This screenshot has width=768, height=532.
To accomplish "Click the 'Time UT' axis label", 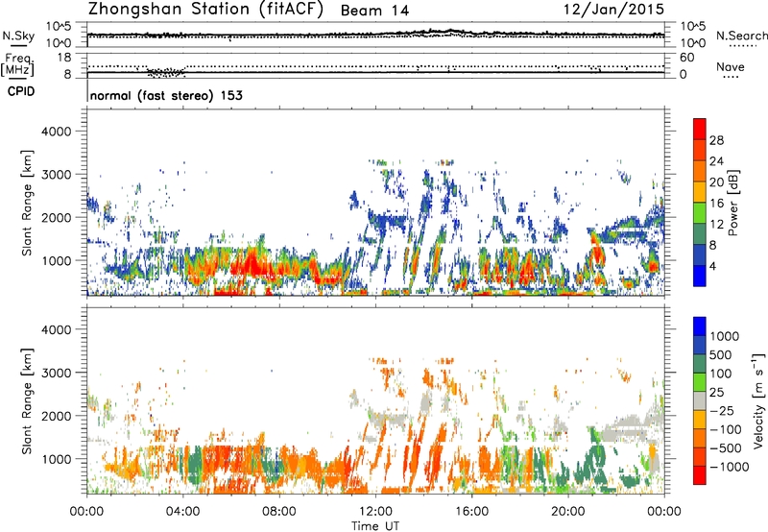I will (x=375, y=526).
